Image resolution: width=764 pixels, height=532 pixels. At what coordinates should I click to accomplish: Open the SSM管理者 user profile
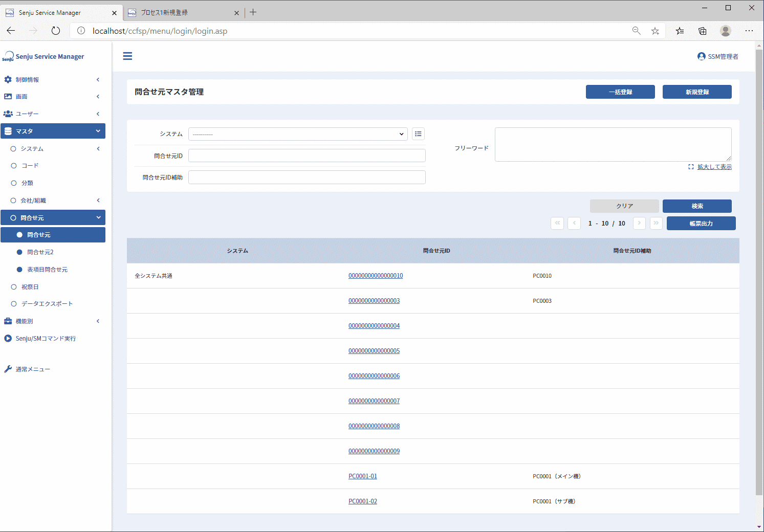point(718,56)
